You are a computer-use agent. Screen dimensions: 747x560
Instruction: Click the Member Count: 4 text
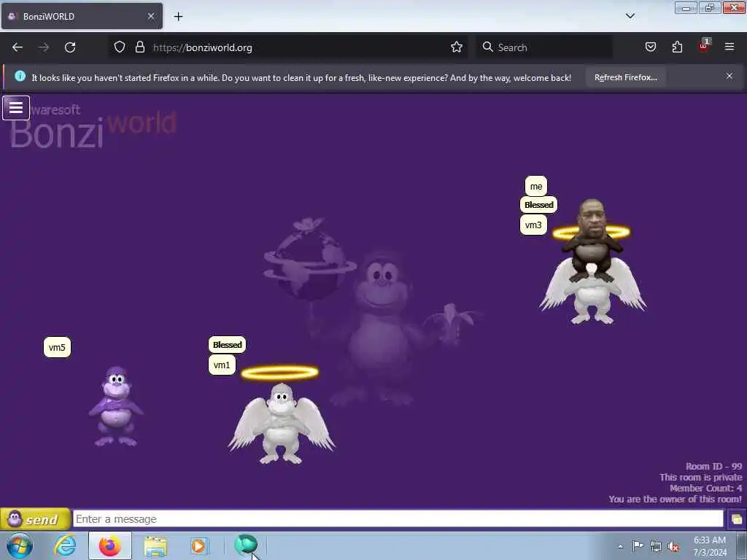pos(705,488)
